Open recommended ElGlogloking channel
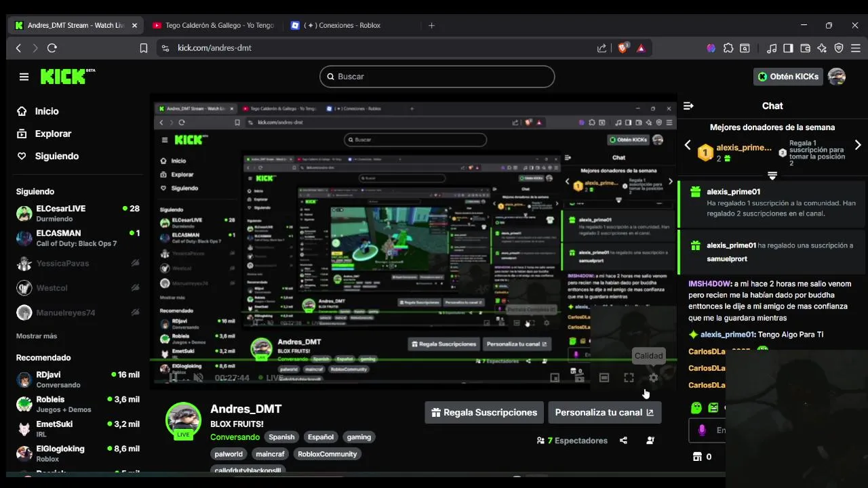This screenshot has width=868, height=488. click(78, 453)
